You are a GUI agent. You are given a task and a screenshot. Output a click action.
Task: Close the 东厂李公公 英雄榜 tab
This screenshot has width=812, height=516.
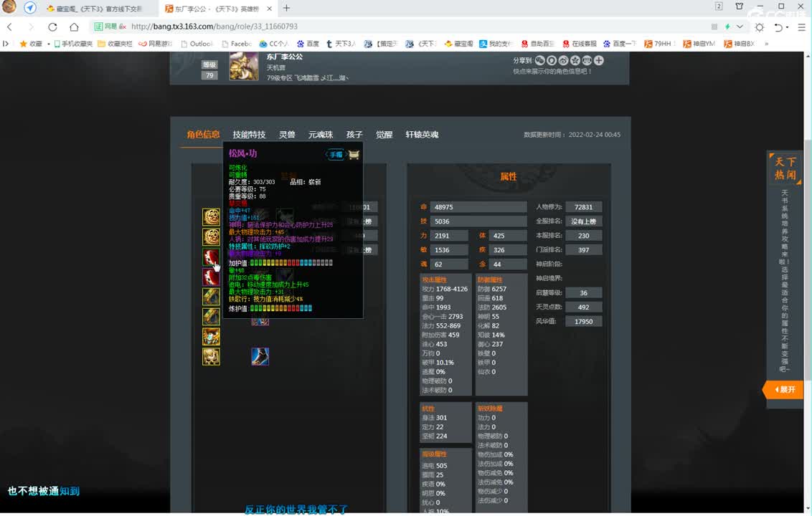click(269, 9)
